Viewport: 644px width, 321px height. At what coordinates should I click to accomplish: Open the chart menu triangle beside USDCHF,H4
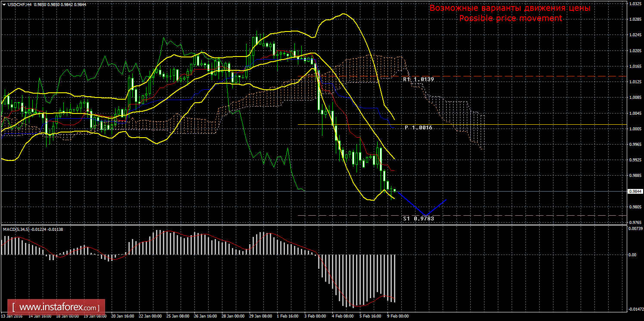(x=4, y=4)
